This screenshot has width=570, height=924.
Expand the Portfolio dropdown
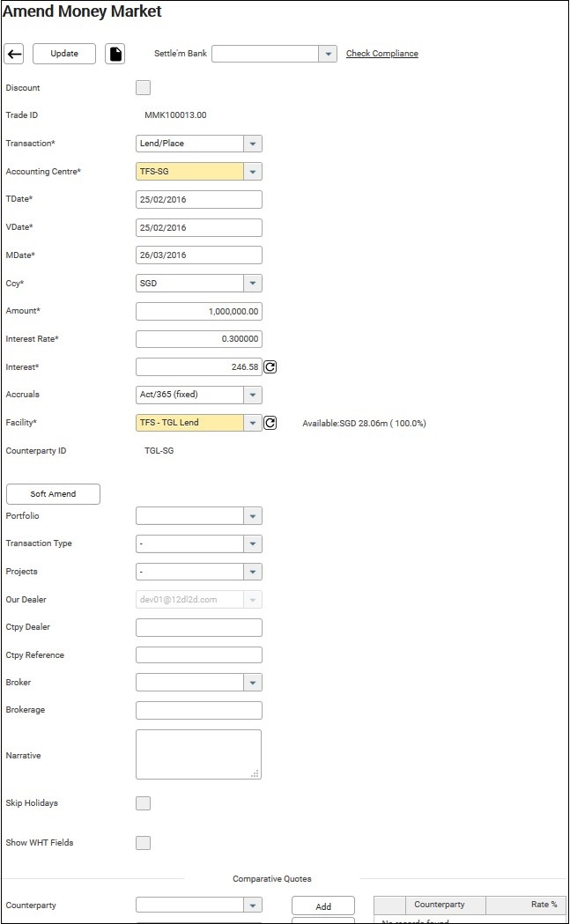[253, 516]
